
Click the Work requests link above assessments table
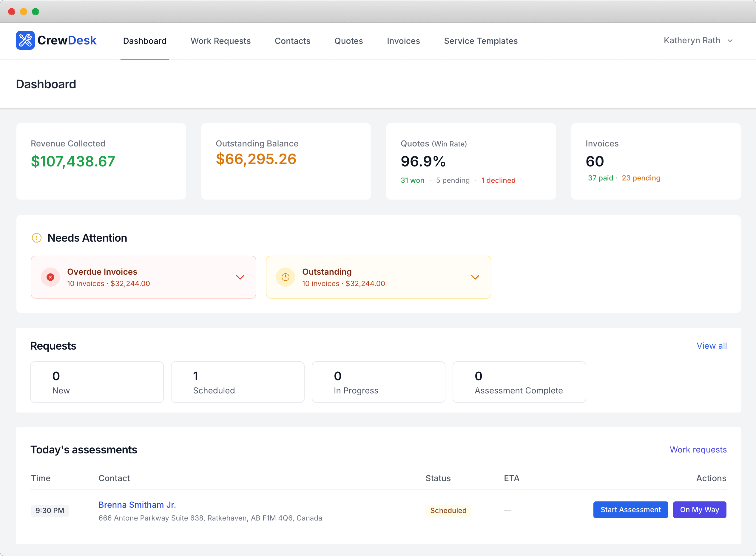click(698, 450)
